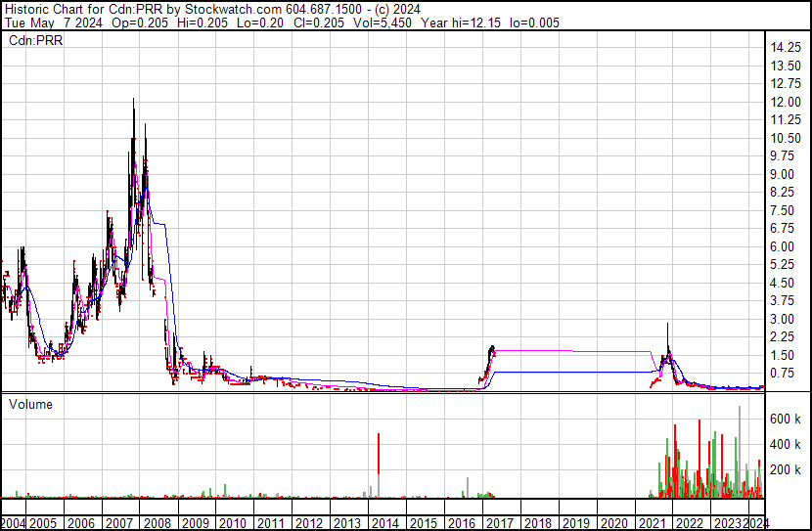Image resolution: width=812 pixels, height=531 pixels.
Task: Click the tallest grey 2023 volume bar
Action: point(739,450)
